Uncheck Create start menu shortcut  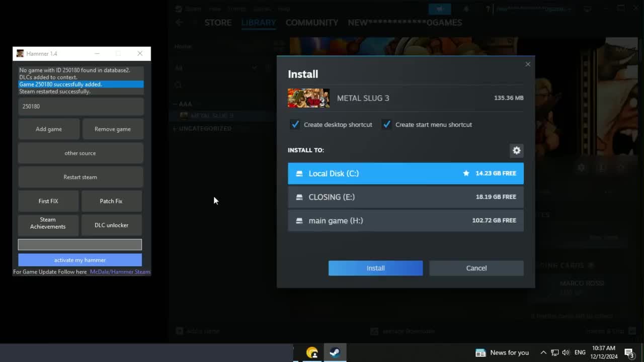[x=386, y=125]
